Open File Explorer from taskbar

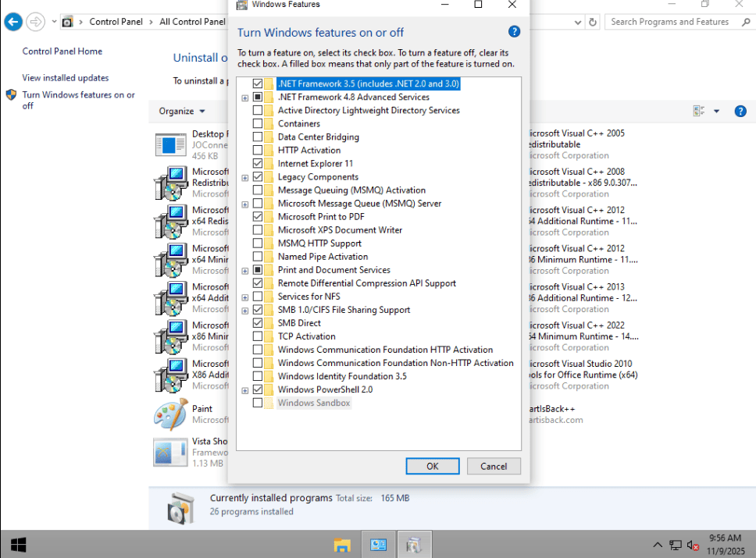click(x=342, y=545)
